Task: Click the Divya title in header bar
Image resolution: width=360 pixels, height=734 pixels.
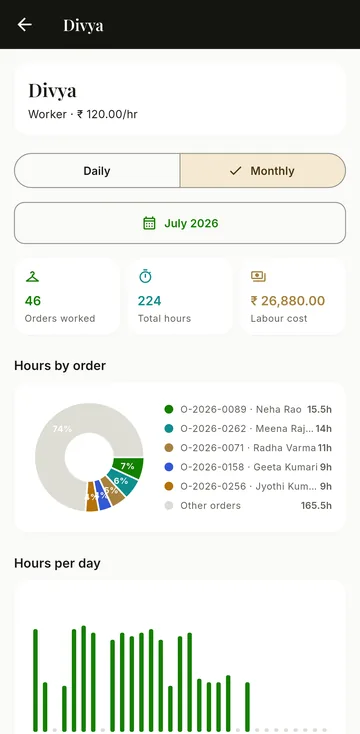Action: coord(83,25)
